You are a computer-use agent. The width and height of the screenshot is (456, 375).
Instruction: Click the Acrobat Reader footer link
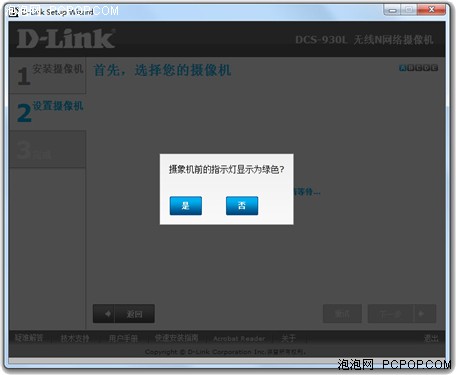pos(239,339)
